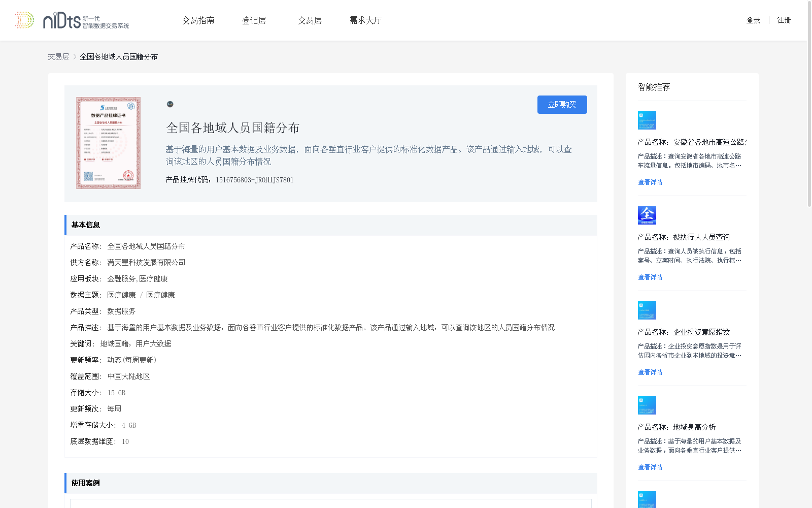This screenshot has width=812, height=508.
Task: View details for 安徽省各地市高速公路 product
Action: [x=650, y=182]
